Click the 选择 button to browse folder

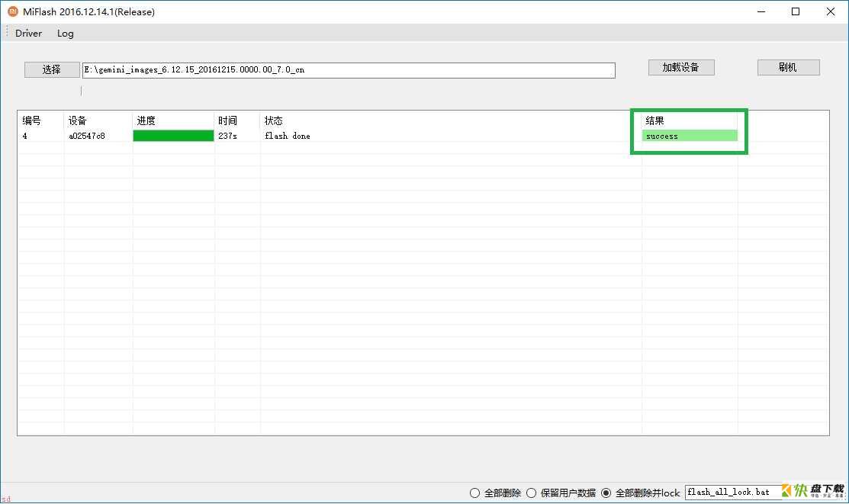tap(52, 69)
